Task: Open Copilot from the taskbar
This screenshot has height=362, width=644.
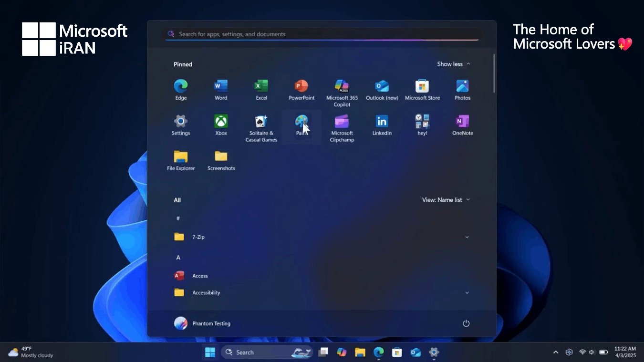Action: (342, 352)
